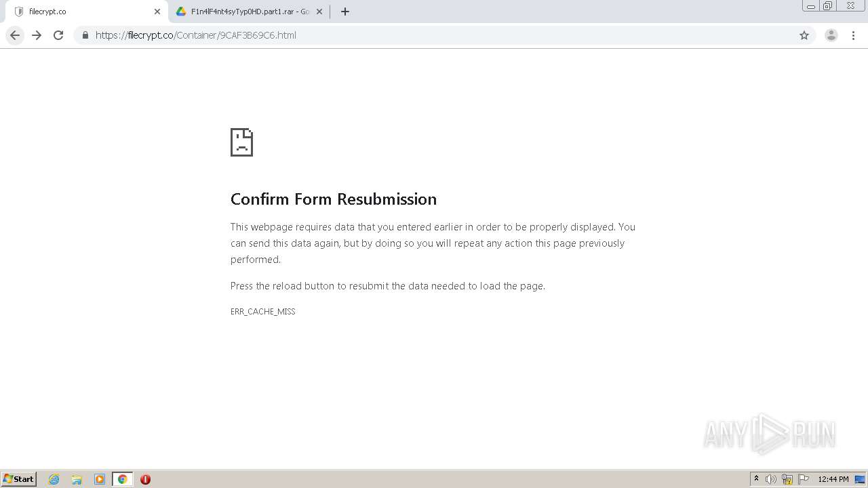Select the ERR_CACHE_MISS error code text
Image resolution: width=868 pixels, height=488 pixels.
coord(263,312)
